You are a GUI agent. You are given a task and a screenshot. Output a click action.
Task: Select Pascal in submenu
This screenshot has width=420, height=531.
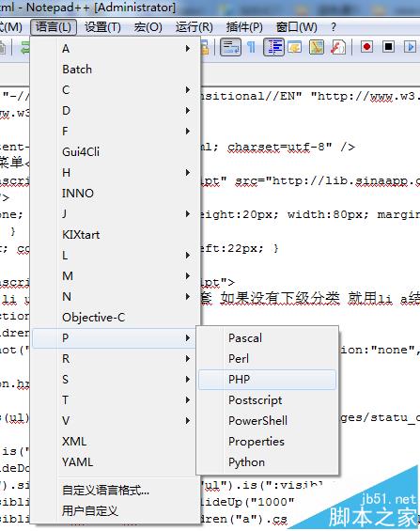(x=267, y=337)
